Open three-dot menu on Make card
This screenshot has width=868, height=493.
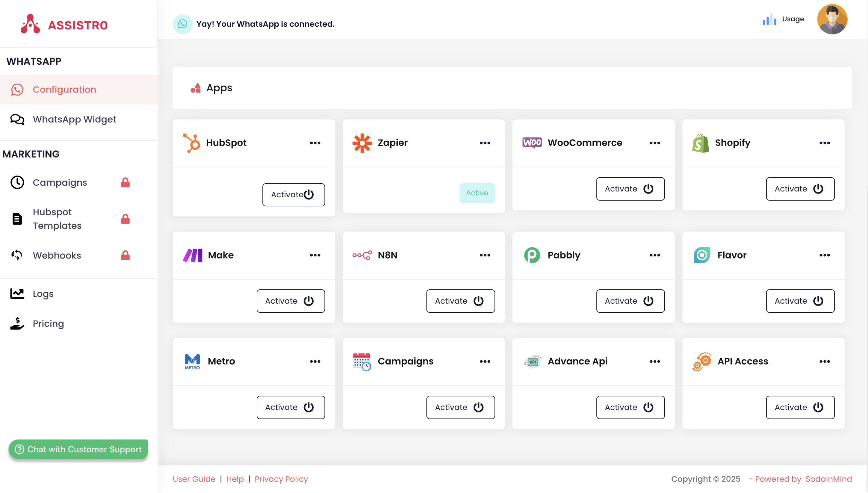pyautogui.click(x=315, y=255)
